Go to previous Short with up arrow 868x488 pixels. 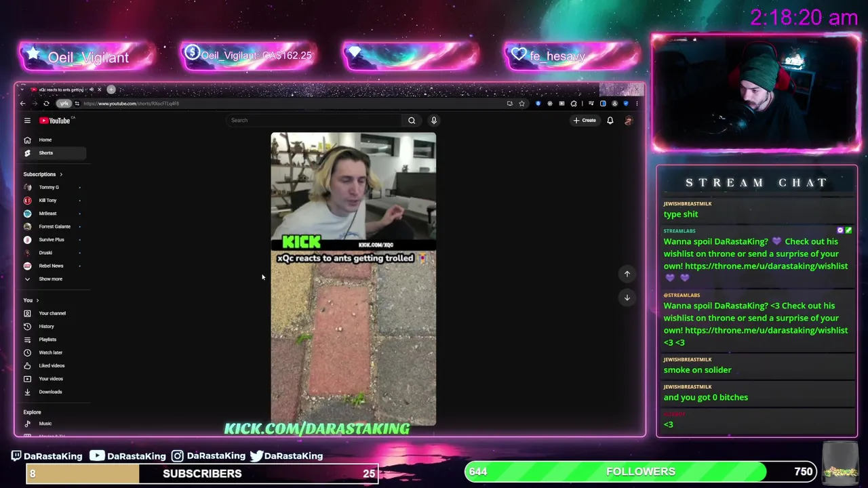627,274
